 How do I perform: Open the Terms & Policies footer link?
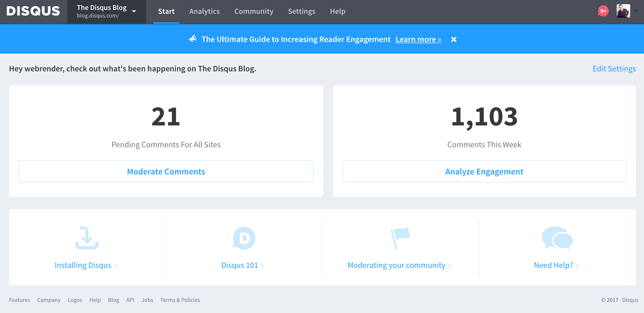coord(180,300)
